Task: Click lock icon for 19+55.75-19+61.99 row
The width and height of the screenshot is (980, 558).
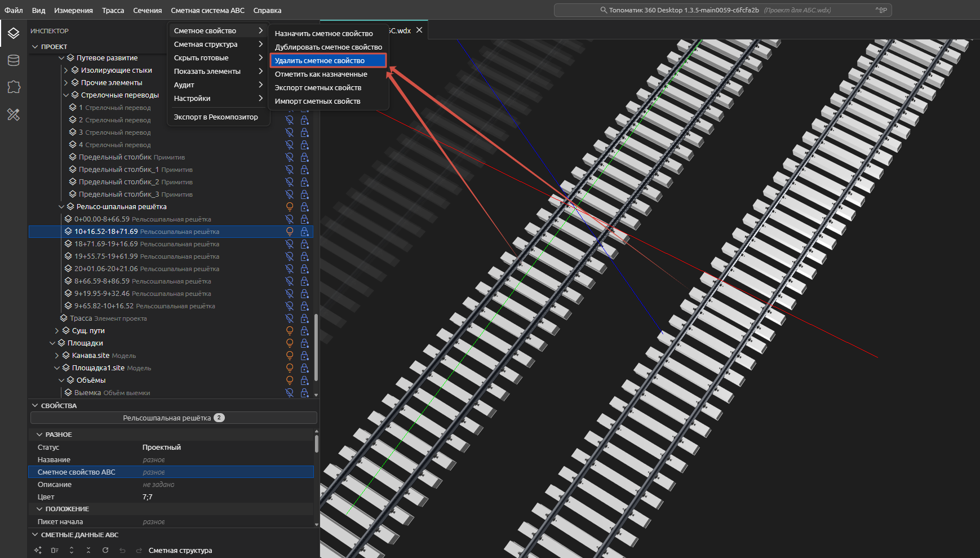Action: tap(304, 256)
